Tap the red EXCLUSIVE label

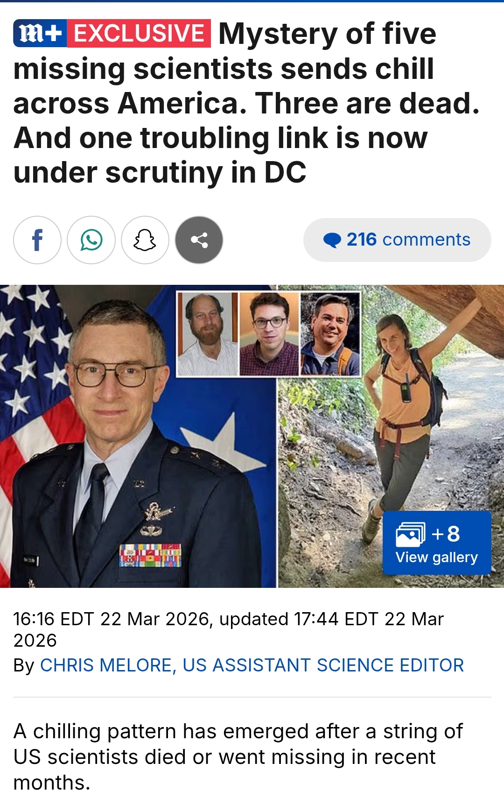point(139,34)
